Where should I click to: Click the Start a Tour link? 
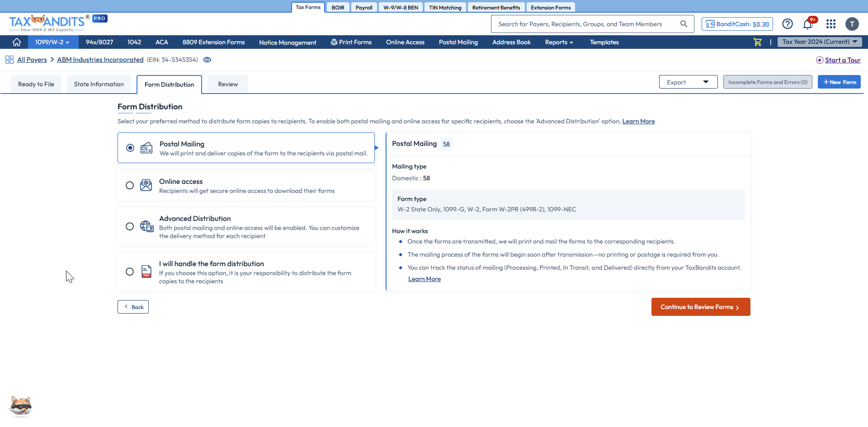[x=843, y=60]
